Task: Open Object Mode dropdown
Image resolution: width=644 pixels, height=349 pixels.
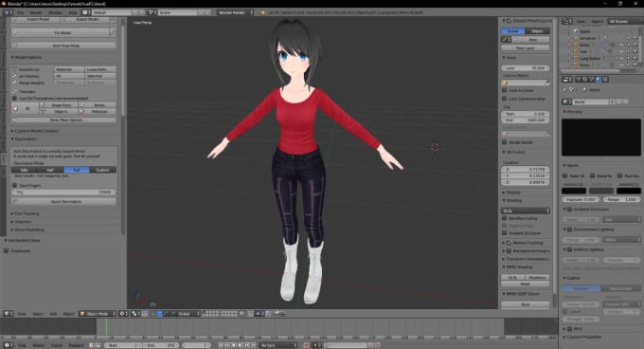Action: pyautogui.click(x=98, y=314)
